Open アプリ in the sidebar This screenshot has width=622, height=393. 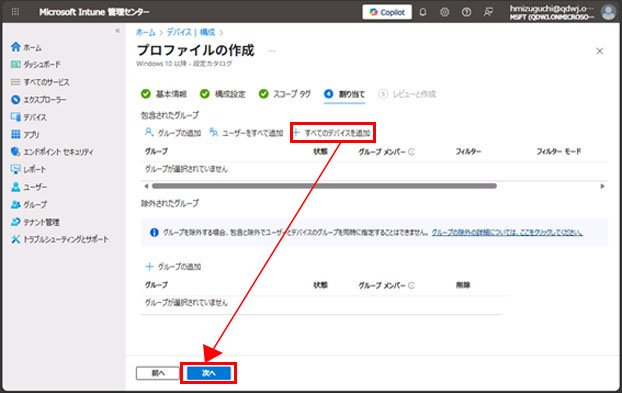coord(25,134)
